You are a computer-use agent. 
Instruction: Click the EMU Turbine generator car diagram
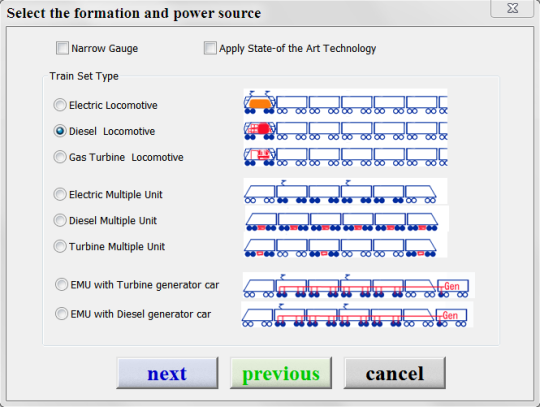[x=359, y=285]
